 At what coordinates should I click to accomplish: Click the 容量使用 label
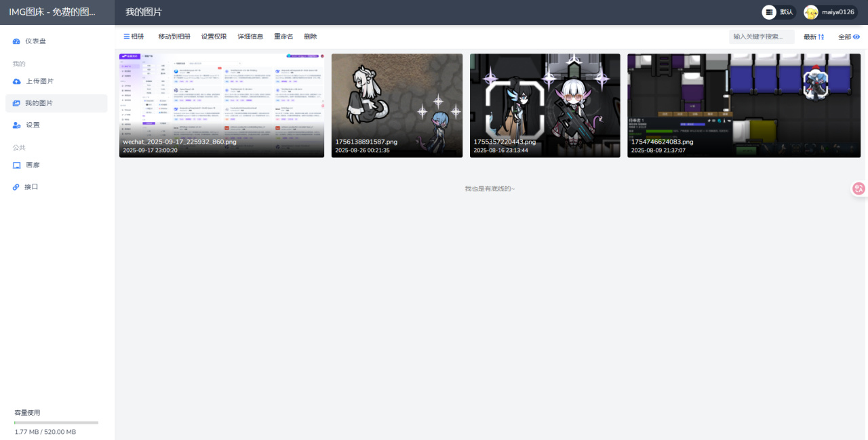(28, 412)
